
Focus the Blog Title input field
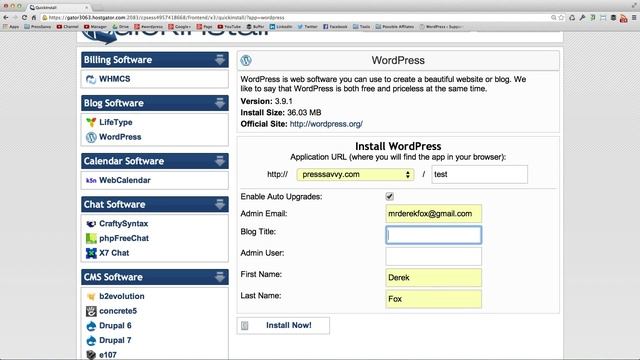433,235
